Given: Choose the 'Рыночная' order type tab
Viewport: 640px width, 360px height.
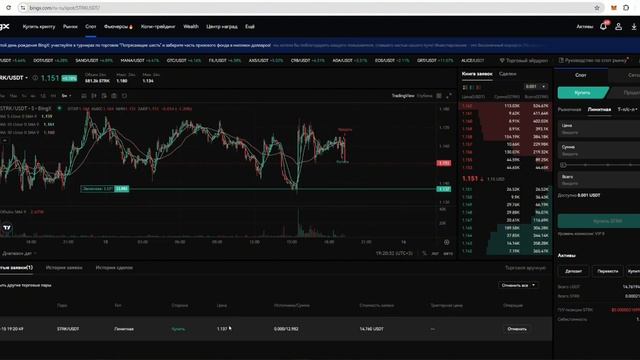Looking at the screenshot, I should point(569,109).
